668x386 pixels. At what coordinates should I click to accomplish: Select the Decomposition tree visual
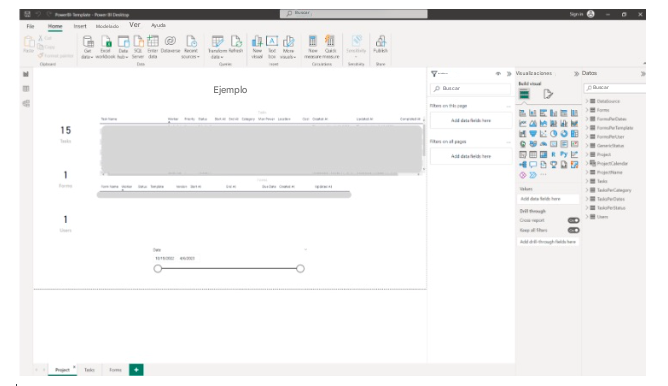[x=523, y=164]
